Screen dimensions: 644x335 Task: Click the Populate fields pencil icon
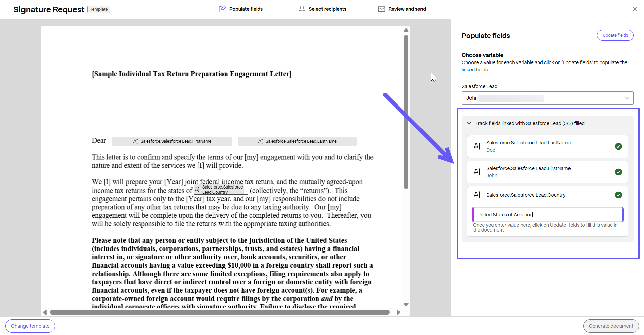click(x=222, y=9)
